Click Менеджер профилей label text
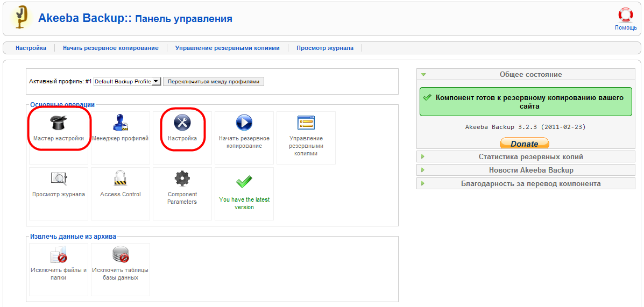Viewport: 644px width, 307px height. tap(121, 138)
